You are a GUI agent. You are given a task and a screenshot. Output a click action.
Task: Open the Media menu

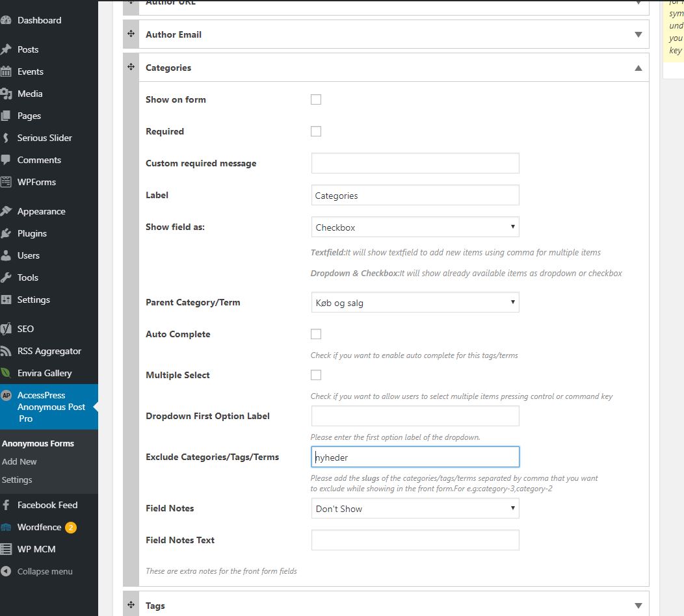click(x=30, y=94)
